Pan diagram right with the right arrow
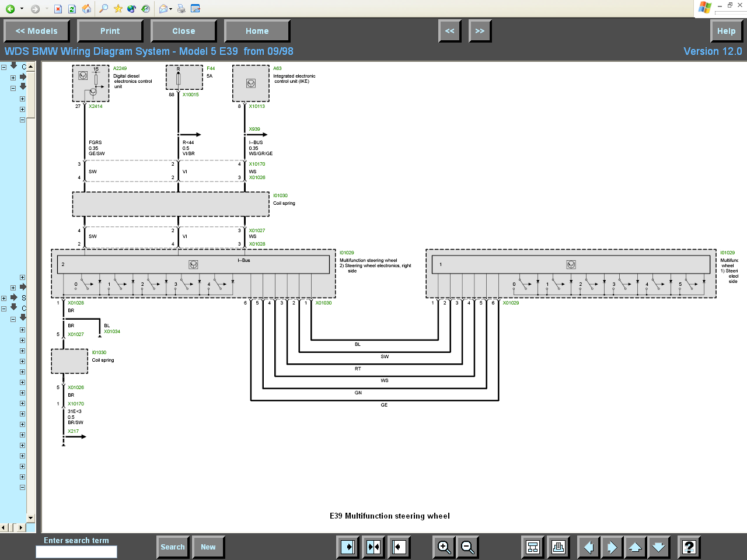 (x=612, y=547)
